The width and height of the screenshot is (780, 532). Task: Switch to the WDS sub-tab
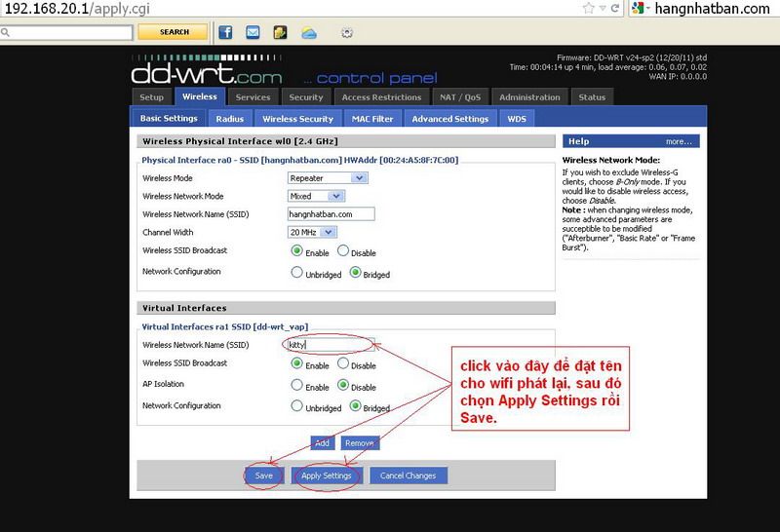[517, 119]
